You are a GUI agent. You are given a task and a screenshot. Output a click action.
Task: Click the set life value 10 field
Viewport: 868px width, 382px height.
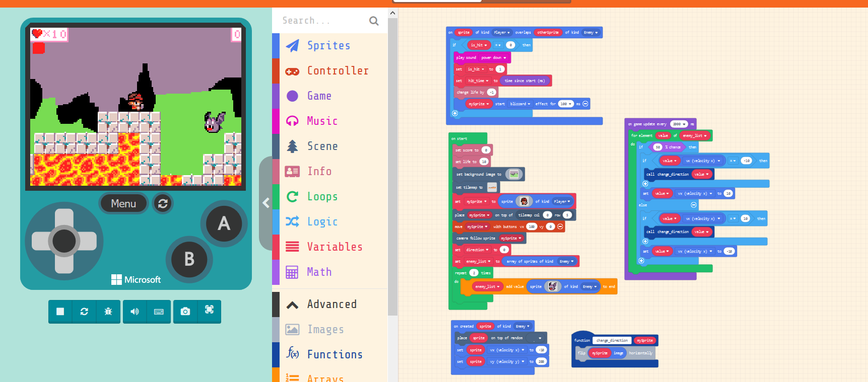click(x=484, y=162)
